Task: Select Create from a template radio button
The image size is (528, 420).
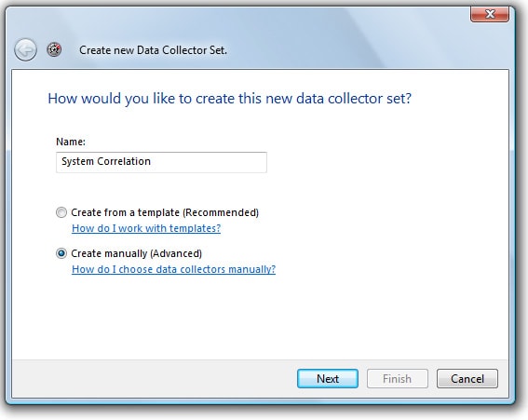Action: tap(61, 212)
